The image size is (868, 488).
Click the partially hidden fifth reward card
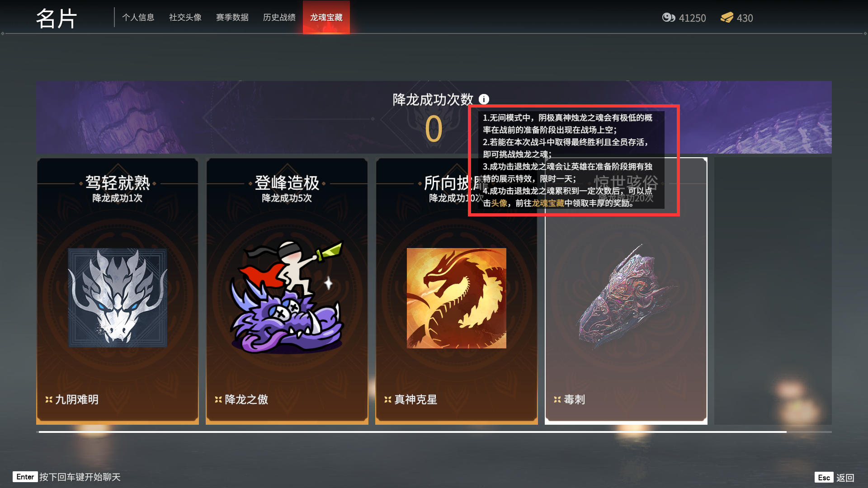(x=773, y=291)
